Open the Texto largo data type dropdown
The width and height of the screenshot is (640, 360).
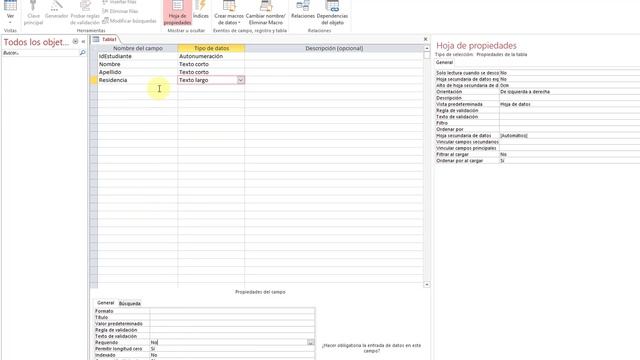point(240,80)
